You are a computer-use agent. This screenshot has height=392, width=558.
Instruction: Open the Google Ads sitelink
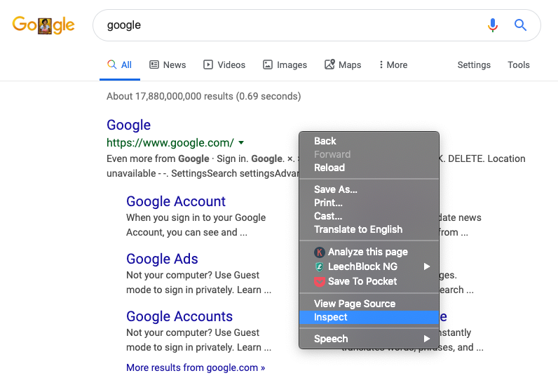[162, 259]
